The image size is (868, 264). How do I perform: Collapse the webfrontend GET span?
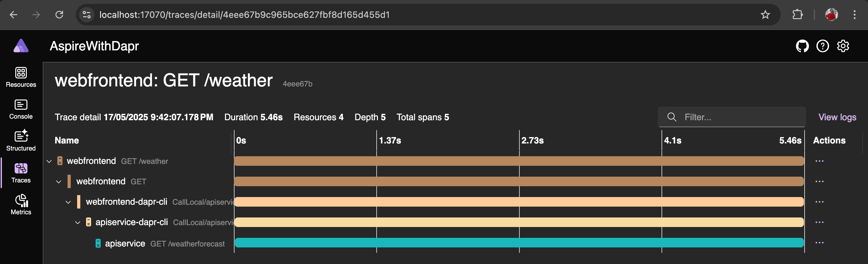coord(59,182)
